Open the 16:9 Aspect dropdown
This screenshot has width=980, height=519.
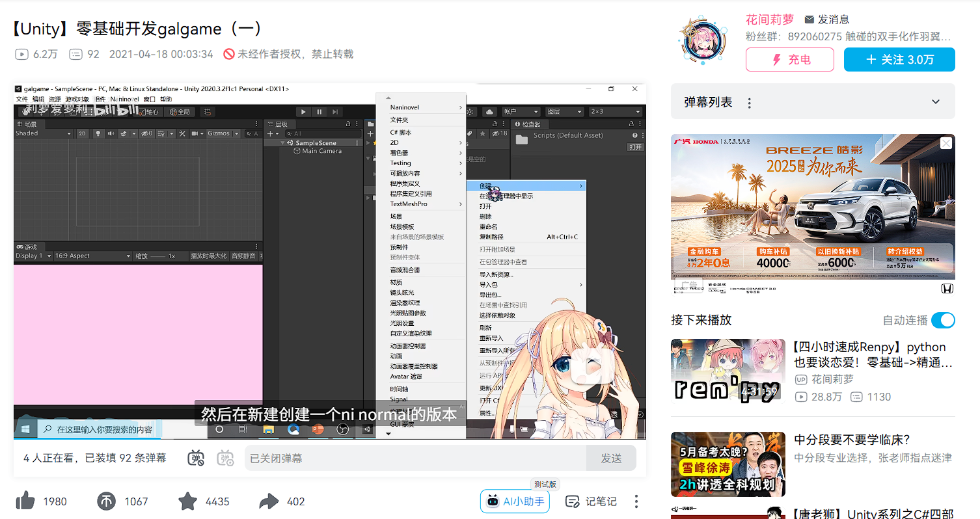92,256
